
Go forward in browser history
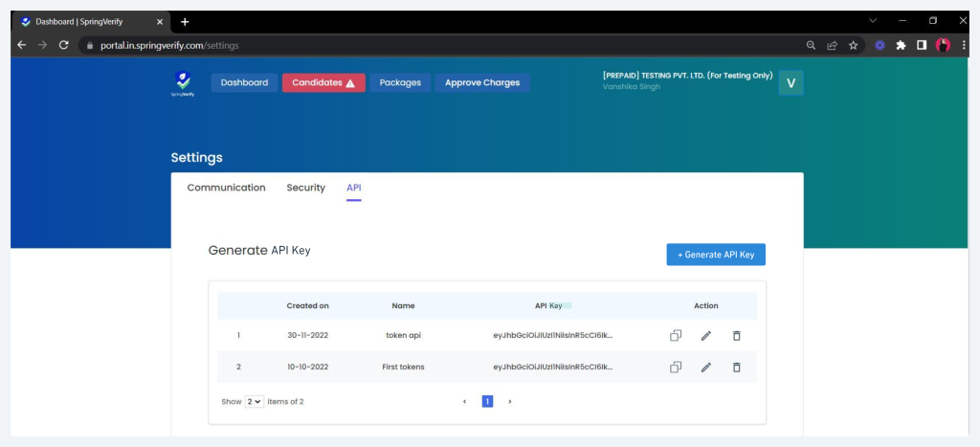(42, 45)
